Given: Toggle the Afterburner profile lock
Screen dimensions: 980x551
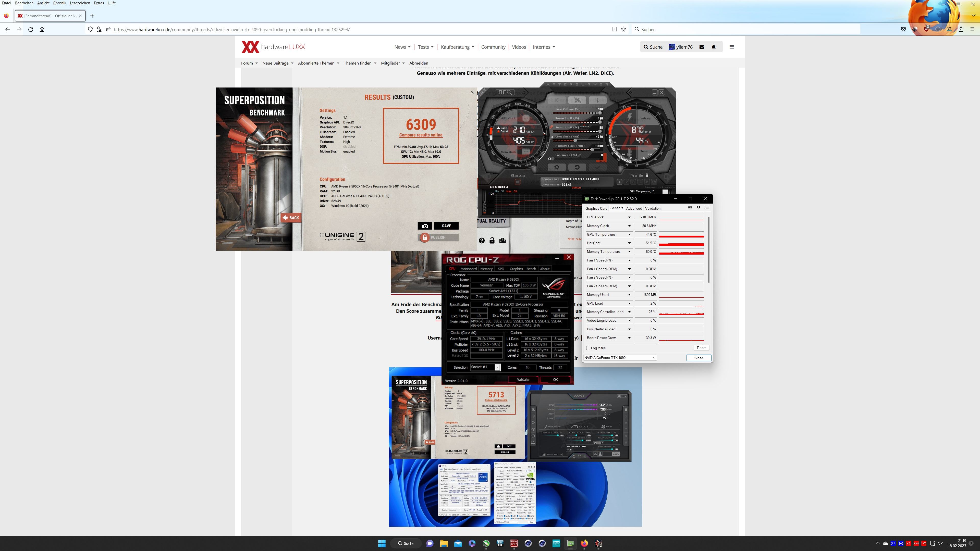Looking at the screenshot, I should (x=647, y=175).
